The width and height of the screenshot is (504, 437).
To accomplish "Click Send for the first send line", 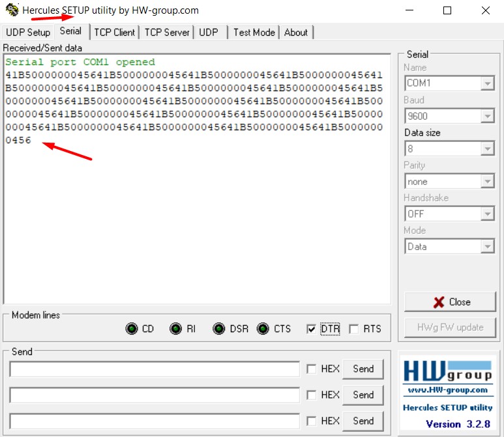I will pyautogui.click(x=363, y=369).
